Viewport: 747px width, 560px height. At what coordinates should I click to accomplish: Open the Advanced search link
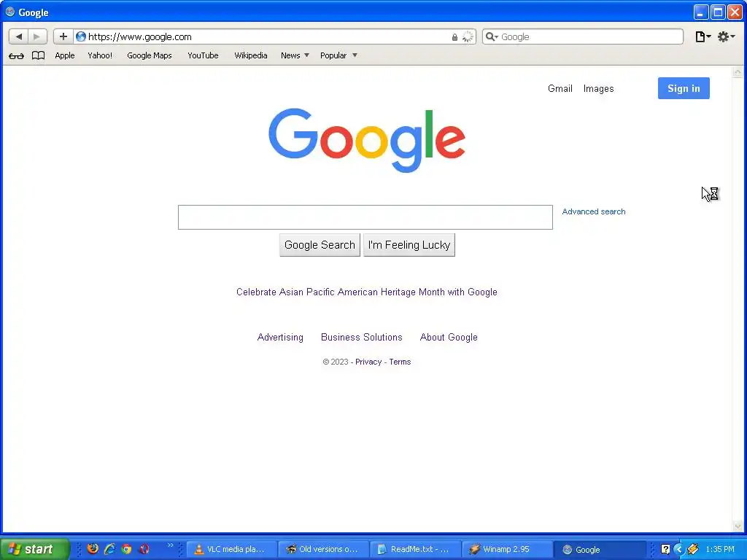(x=594, y=211)
